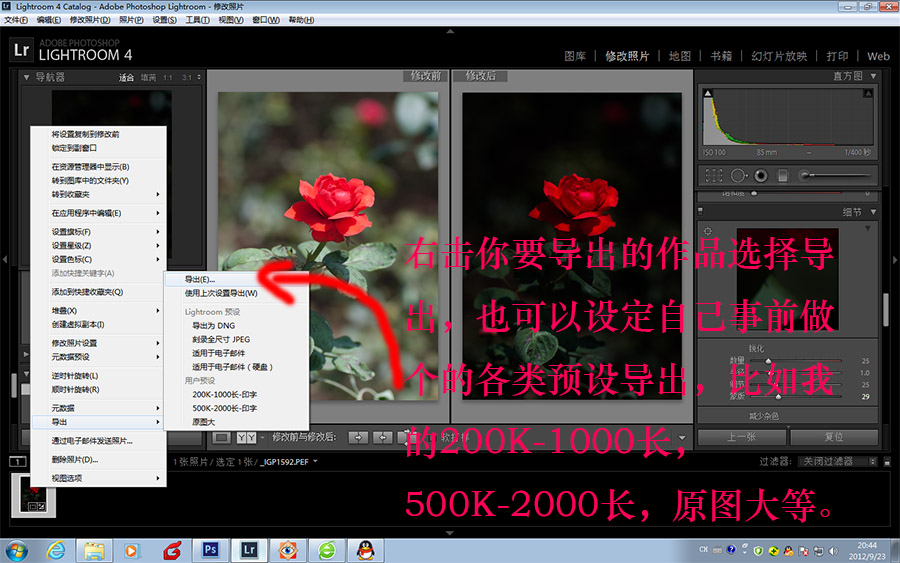Click 创建虚拟副本(I) in context menu
900x563 pixels.
[98, 325]
